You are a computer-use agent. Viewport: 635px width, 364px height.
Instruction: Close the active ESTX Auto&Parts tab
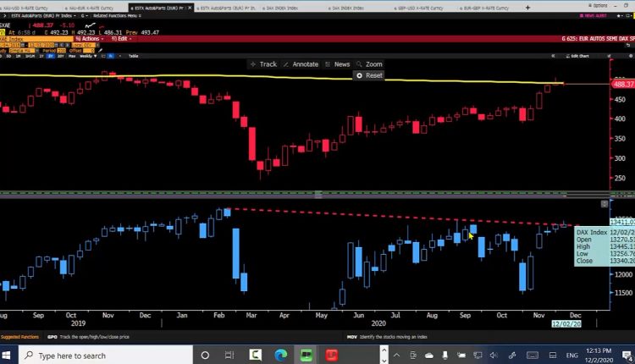click(190, 8)
